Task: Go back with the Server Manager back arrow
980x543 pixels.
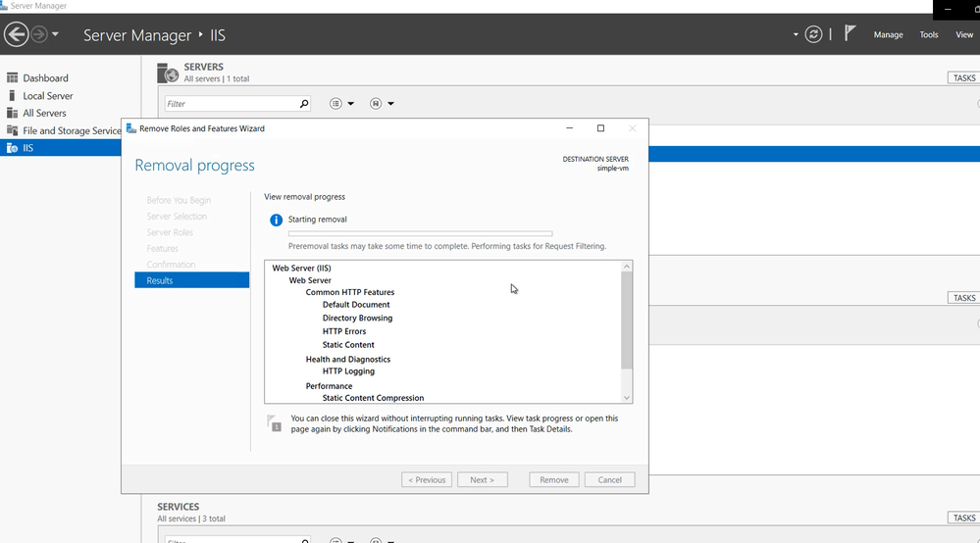Action: click(x=17, y=34)
